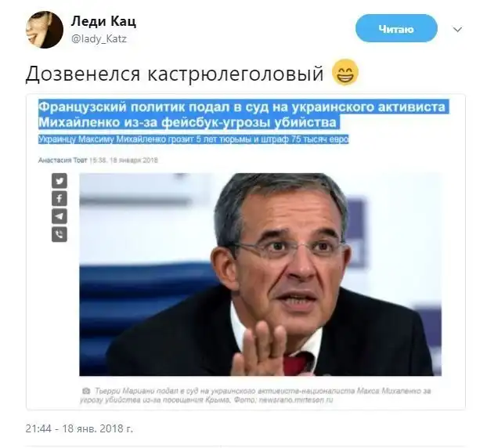This screenshot has height=448, width=487.
Task: Click the photo caption about Тьерри Мариани
Action: coord(255,396)
